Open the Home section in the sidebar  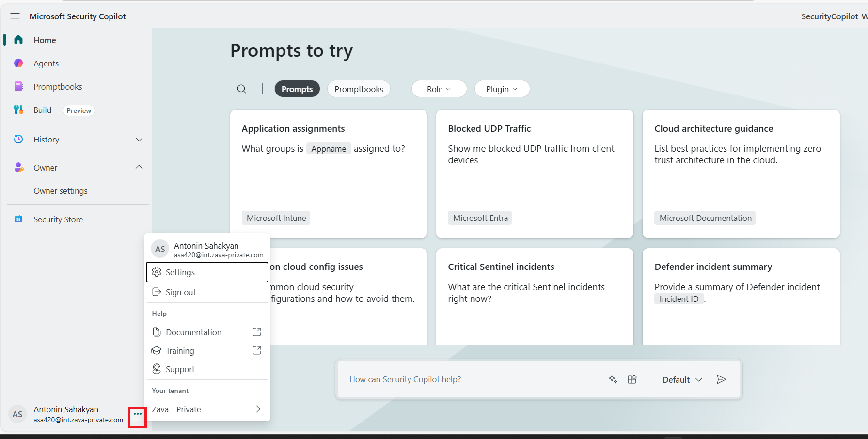click(44, 40)
